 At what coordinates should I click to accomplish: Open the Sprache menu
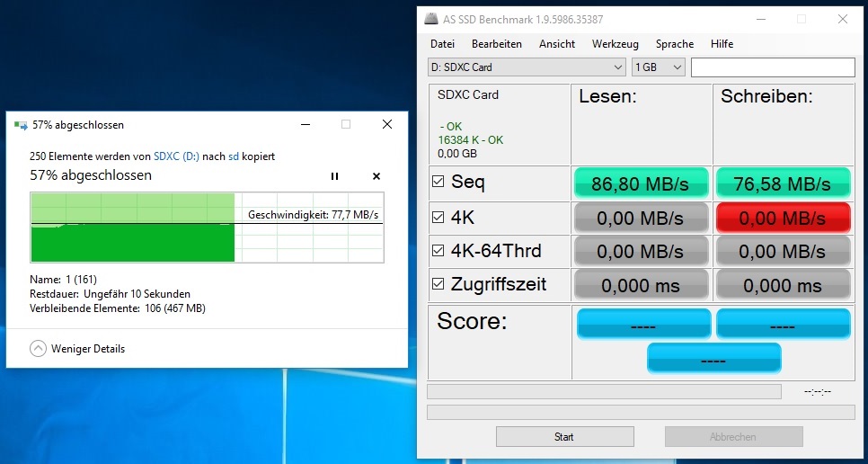(x=674, y=44)
